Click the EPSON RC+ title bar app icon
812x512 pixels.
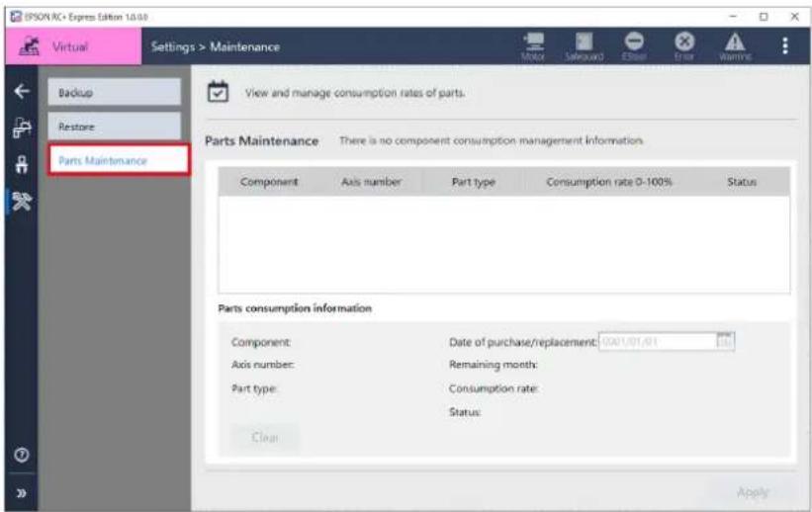16,17
